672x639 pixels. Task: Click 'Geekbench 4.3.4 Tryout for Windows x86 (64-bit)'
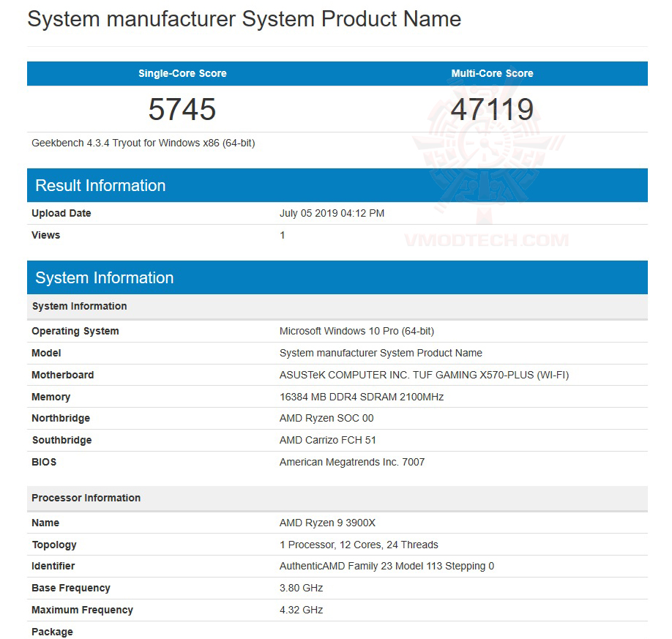(x=143, y=143)
